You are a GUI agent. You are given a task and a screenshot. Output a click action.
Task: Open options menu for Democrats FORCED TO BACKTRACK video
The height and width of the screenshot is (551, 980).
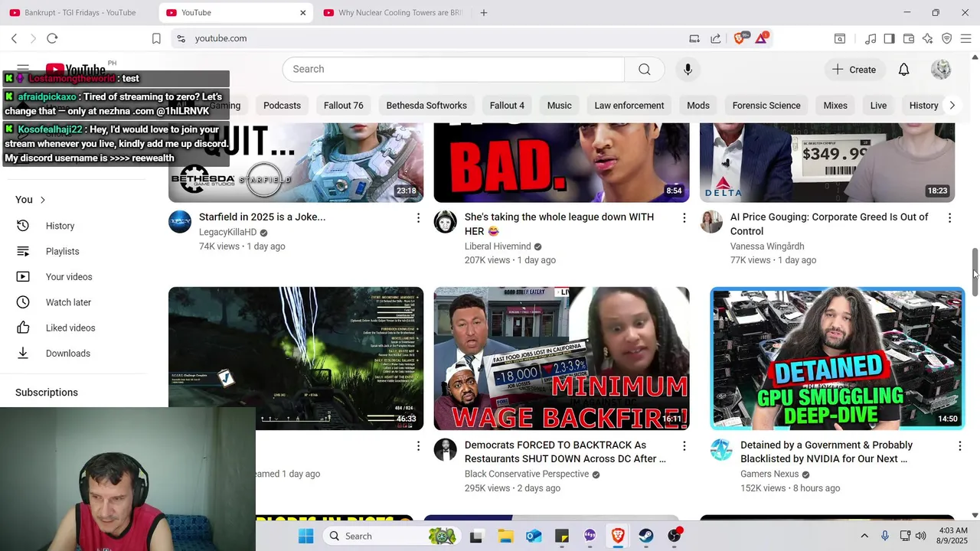(684, 445)
